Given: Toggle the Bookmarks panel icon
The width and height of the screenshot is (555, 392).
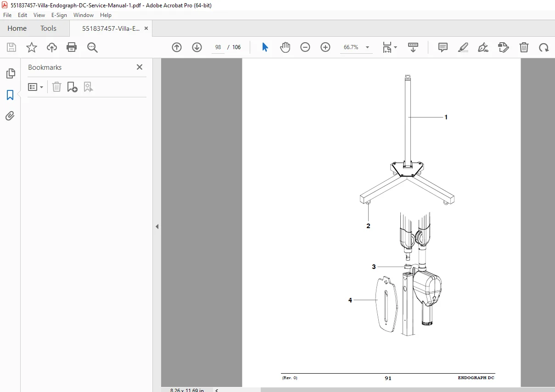Looking at the screenshot, I should coord(10,95).
